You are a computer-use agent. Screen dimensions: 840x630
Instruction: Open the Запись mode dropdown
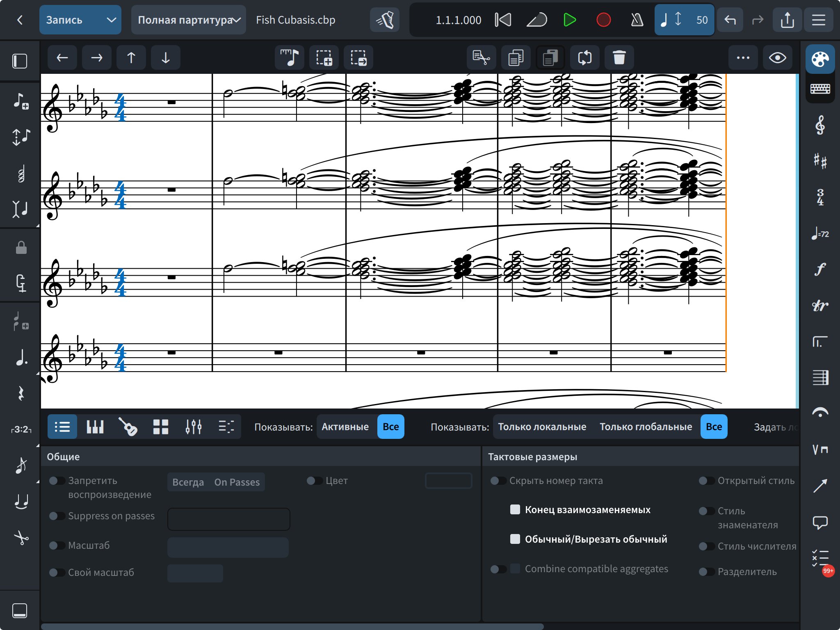80,20
